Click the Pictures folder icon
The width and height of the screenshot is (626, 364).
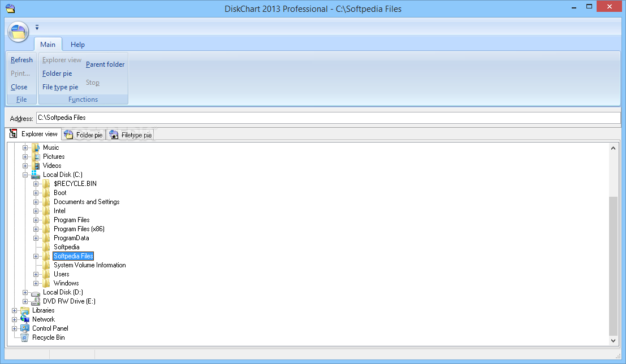pyautogui.click(x=36, y=157)
